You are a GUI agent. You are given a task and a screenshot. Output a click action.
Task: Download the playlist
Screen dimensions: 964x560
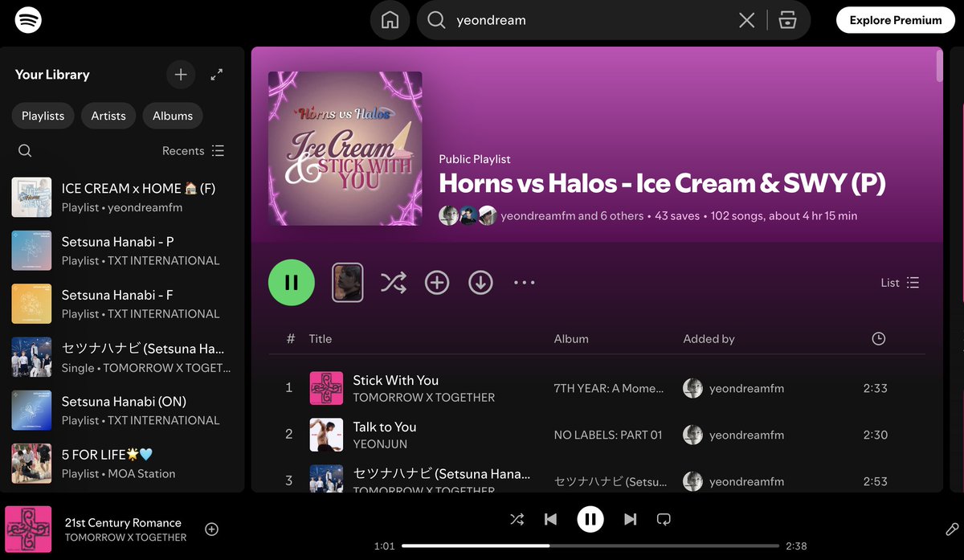[480, 283]
